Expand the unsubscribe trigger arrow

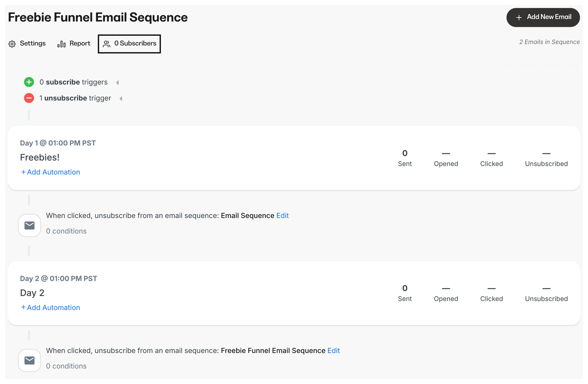pos(121,98)
